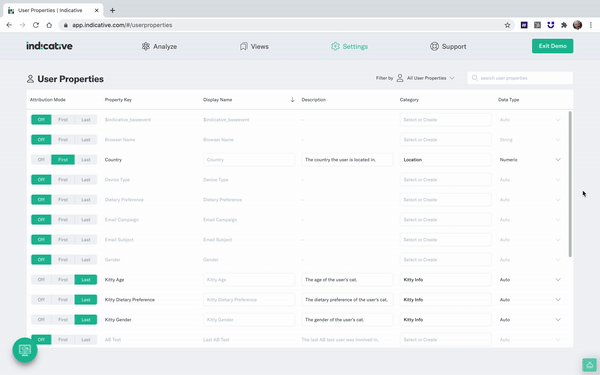Click the blue magnet extension icon
The image size is (600, 375).
coord(551,25)
